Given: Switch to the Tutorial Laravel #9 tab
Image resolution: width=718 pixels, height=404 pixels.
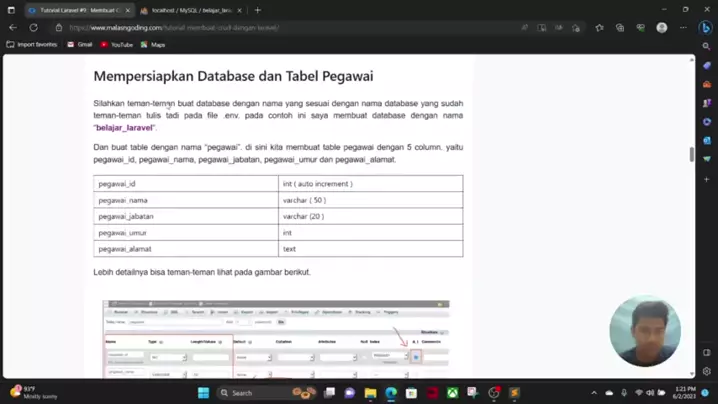Looking at the screenshot, I should tap(78, 10).
